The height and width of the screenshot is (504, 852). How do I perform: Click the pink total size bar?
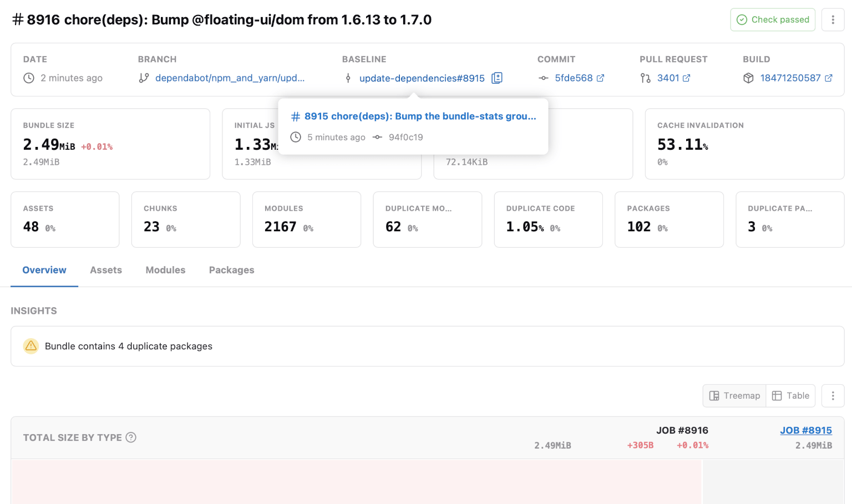[x=356, y=481]
